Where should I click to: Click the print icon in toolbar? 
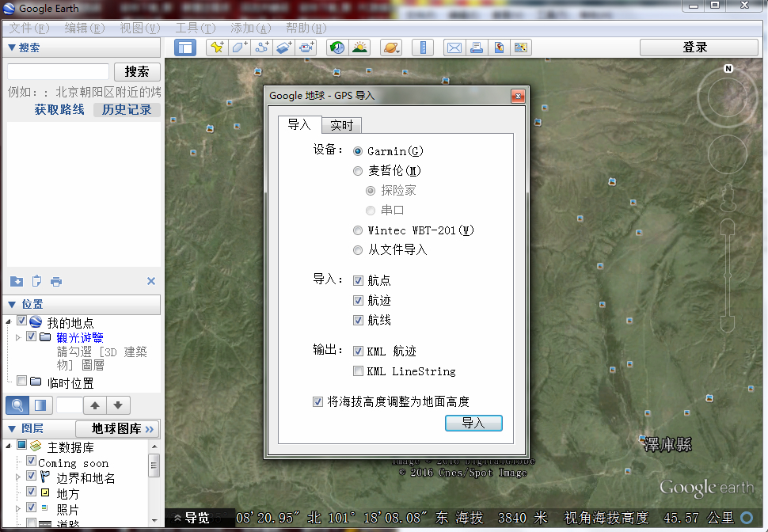[476, 47]
